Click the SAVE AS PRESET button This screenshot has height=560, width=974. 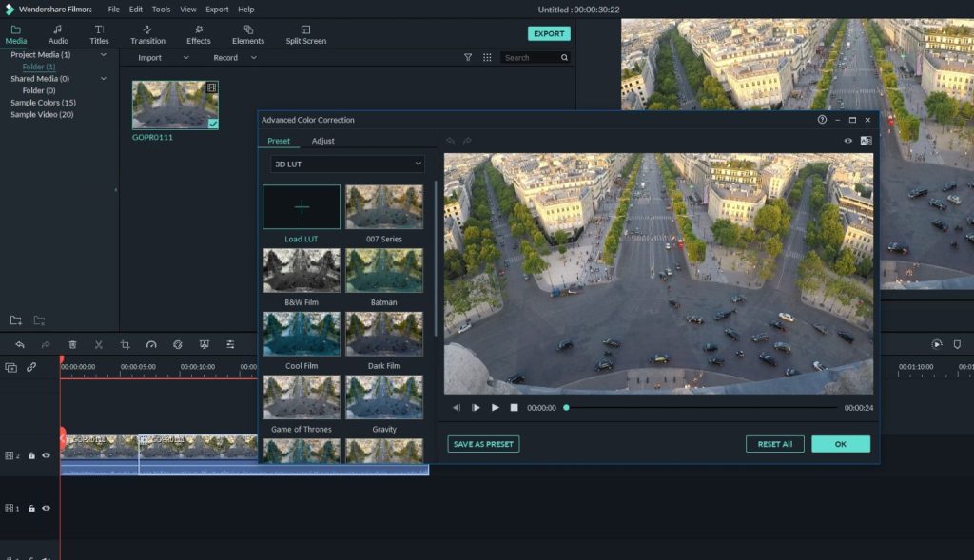483,443
